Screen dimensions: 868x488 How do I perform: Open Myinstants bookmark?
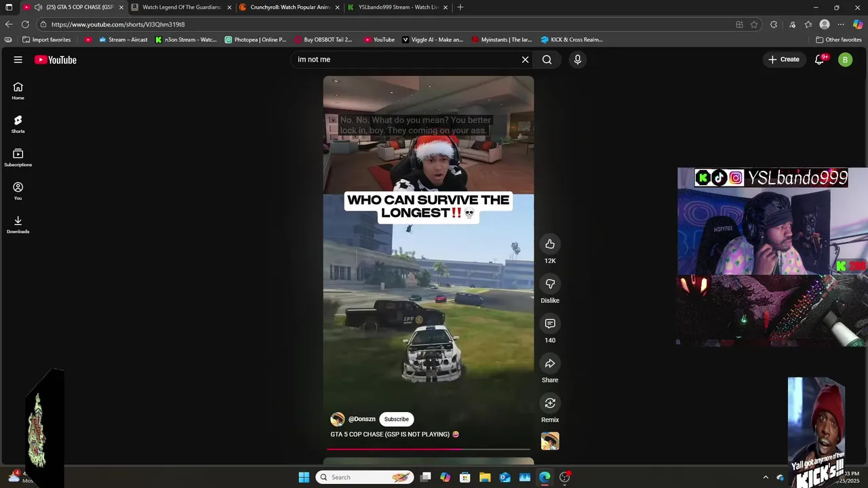pyautogui.click(x=502, y=39)
